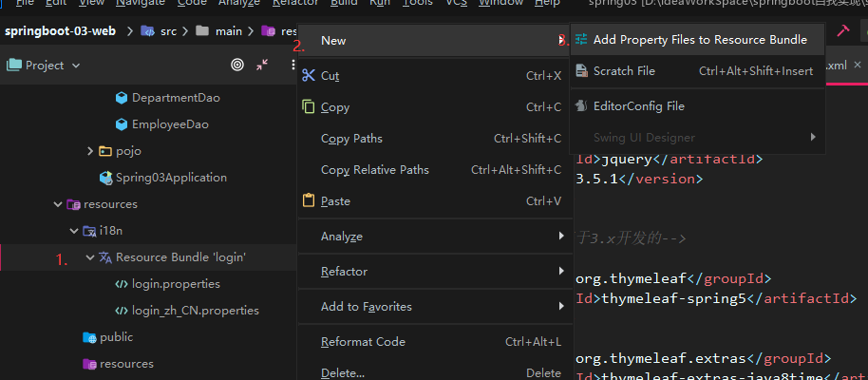Viewport: 868px width, 380px height.
Task: Click the scissors icon beside Cut
Action: tap(308, 75)
